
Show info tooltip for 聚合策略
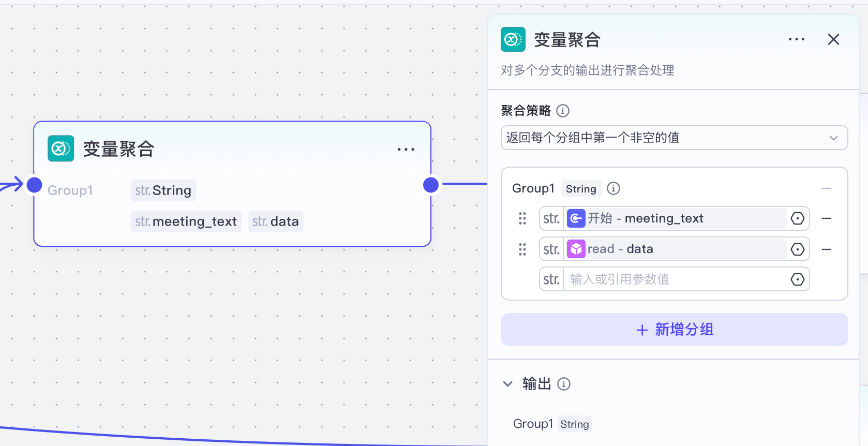pyautogui.click(x=563, y=111)
